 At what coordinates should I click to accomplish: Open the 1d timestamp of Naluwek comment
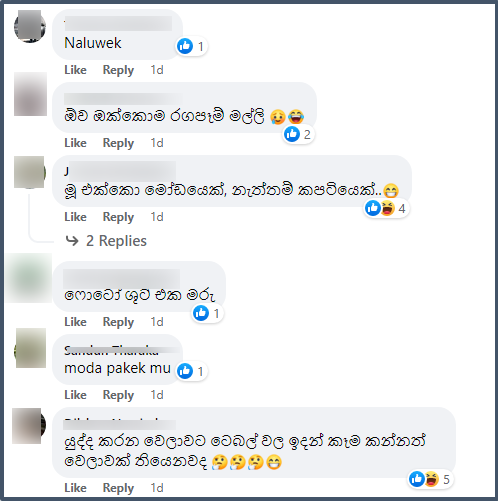(157, 70)
